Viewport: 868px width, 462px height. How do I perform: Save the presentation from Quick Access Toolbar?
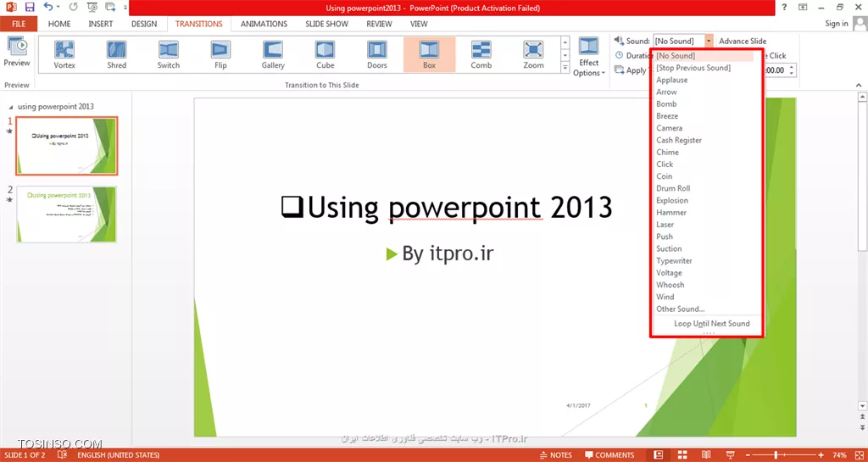tap(30, 8)
